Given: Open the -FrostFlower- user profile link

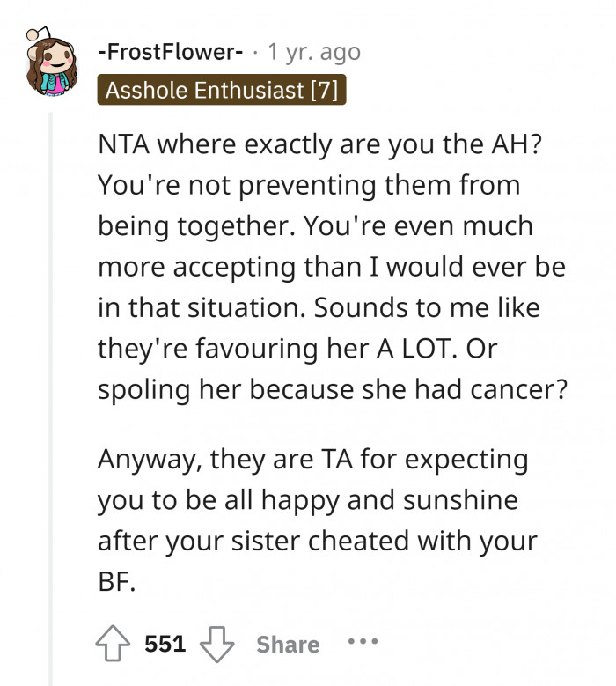Looking at the screenshot, I should (x=171, y=52).
